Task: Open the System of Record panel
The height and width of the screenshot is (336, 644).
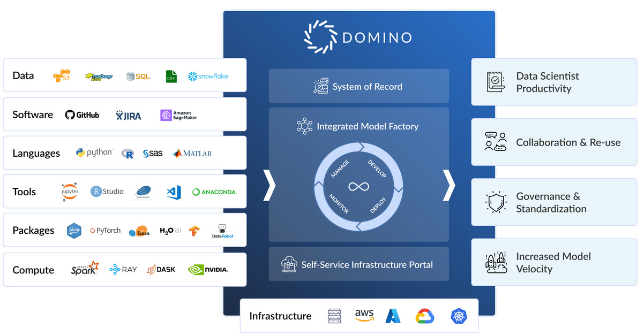Action: click(358, 86)
